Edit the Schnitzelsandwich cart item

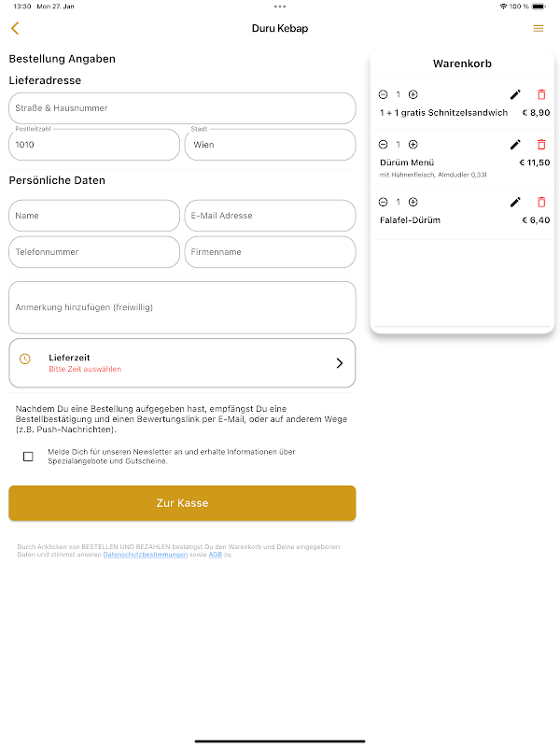[x=515, y=94]
